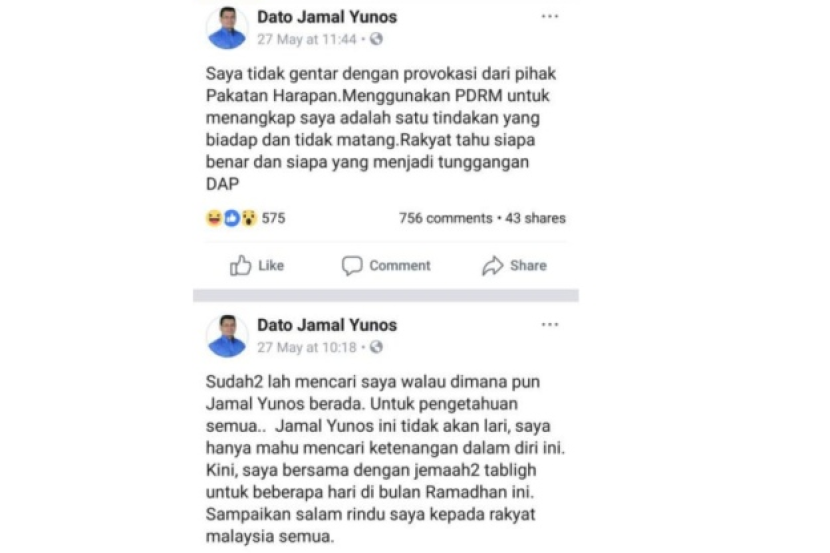This screenshot has width=830, height=553.
Task: Click the public globe icon on 10:18 post
Action: [376, 347]
